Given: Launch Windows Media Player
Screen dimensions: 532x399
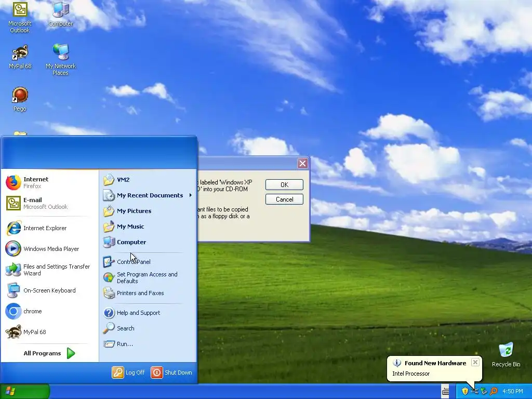Looking at the screenshot, I should [x=49, y=249].
